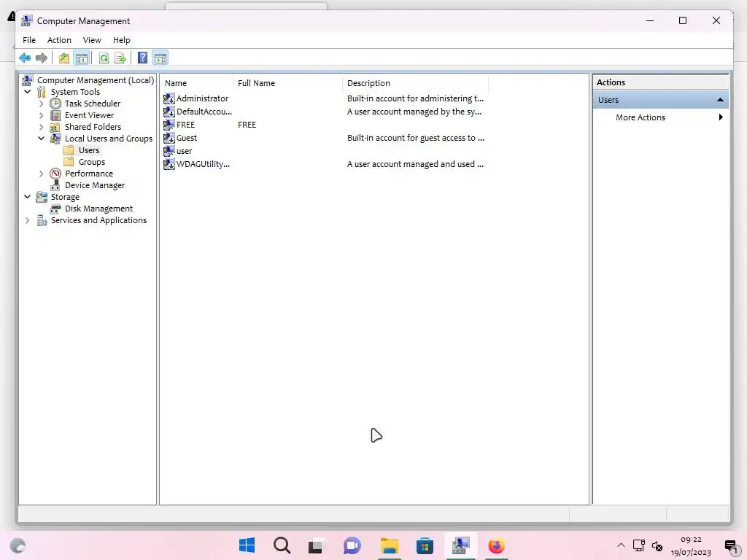This screenshot has height=560, width=747.
Task: Click 'Built-in account for guest access to' description
Action: coord(415,138)
